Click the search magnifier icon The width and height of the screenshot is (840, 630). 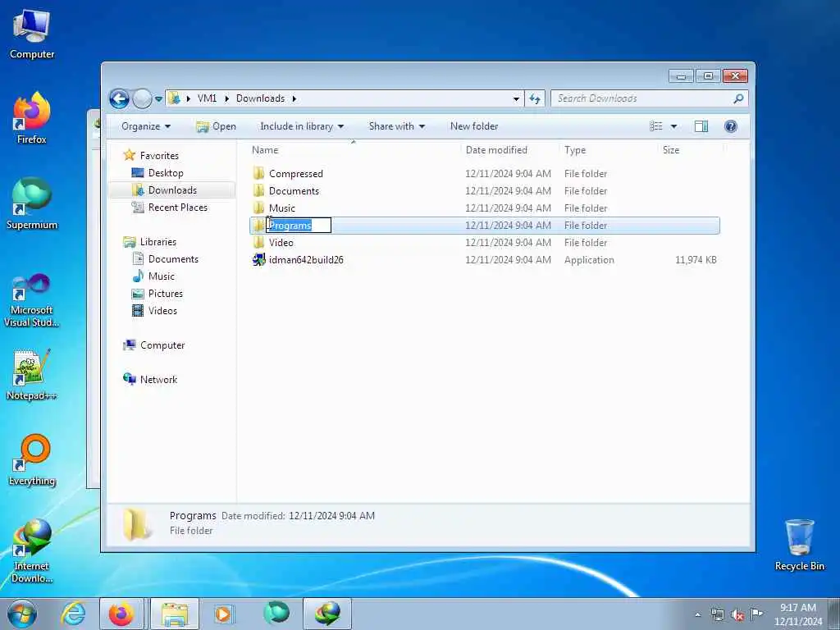pyautogui.click(x=738, y=98)
